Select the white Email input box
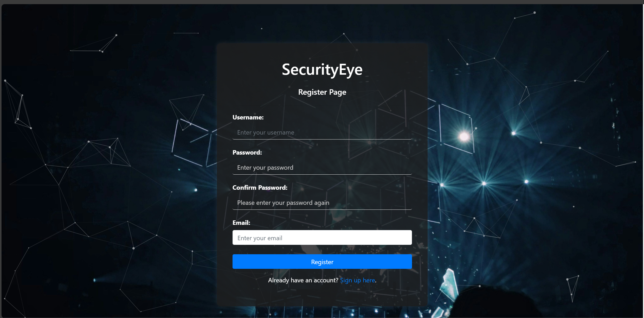The width and height of the screenshot is (644, 318). [322, 238]
